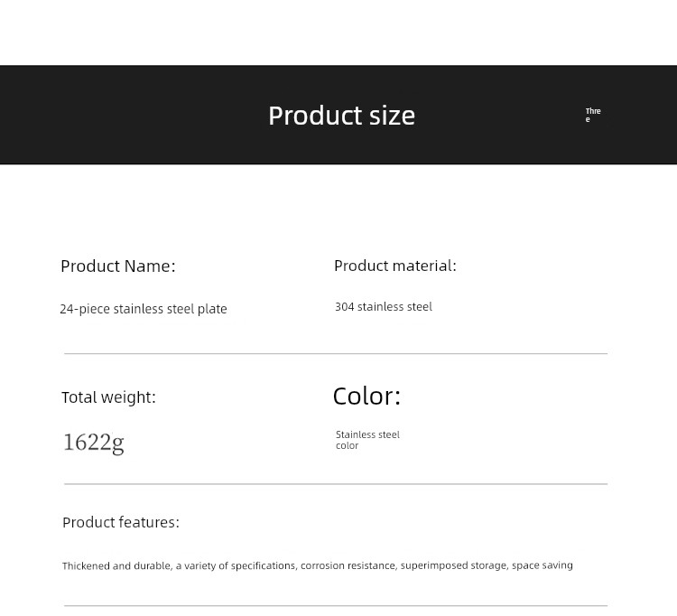The width and height of the screenshot is (677, 616).
Task: Click the "1622g" weight value
Action: [x=93, y=442]
